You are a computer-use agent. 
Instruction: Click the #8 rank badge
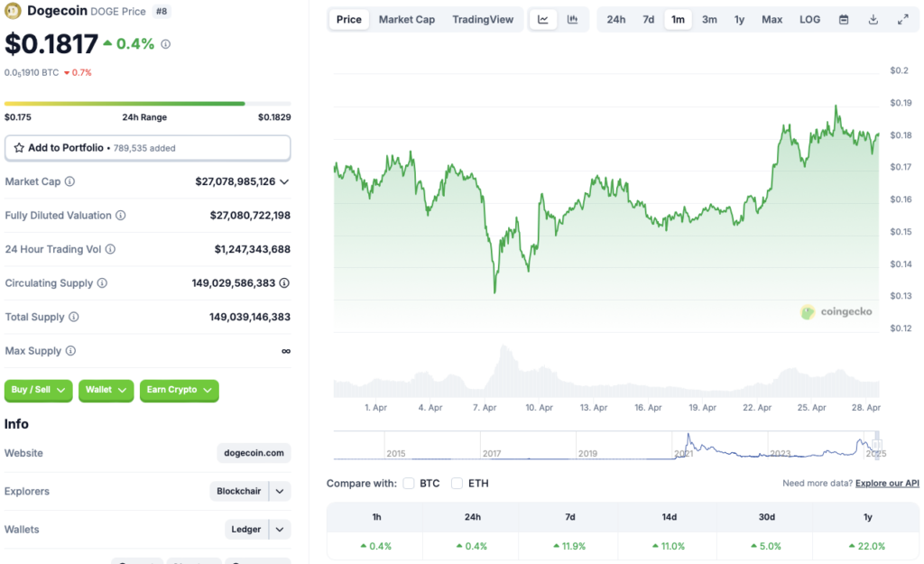(x=162, y=11)
